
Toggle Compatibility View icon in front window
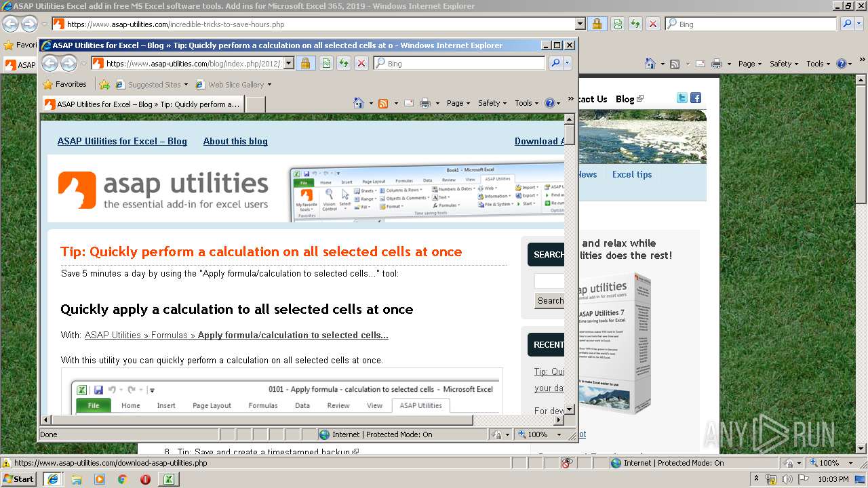pos(325,63)
